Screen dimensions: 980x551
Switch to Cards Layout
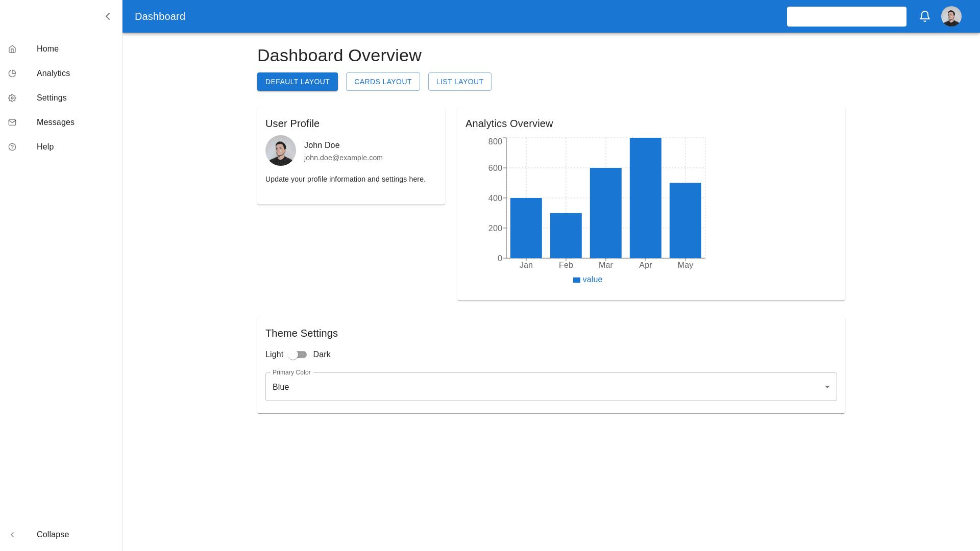(383, 82)
